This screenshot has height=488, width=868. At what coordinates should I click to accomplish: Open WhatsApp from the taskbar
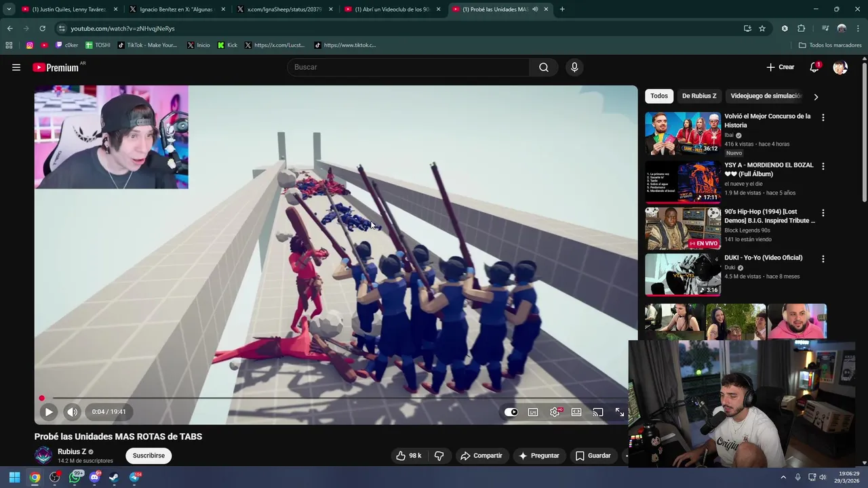75,477
